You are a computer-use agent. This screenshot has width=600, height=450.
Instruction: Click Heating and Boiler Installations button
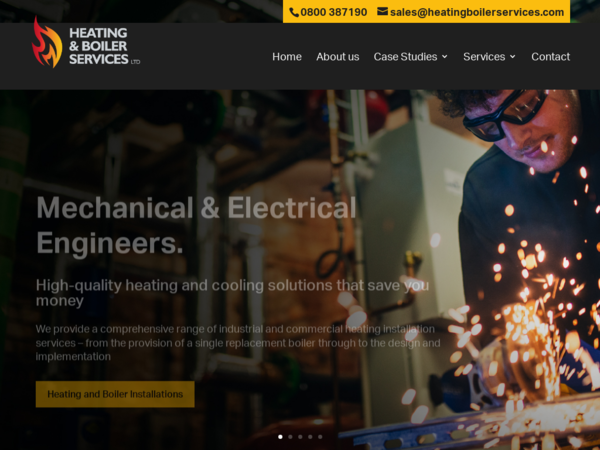tap(115, 394)
